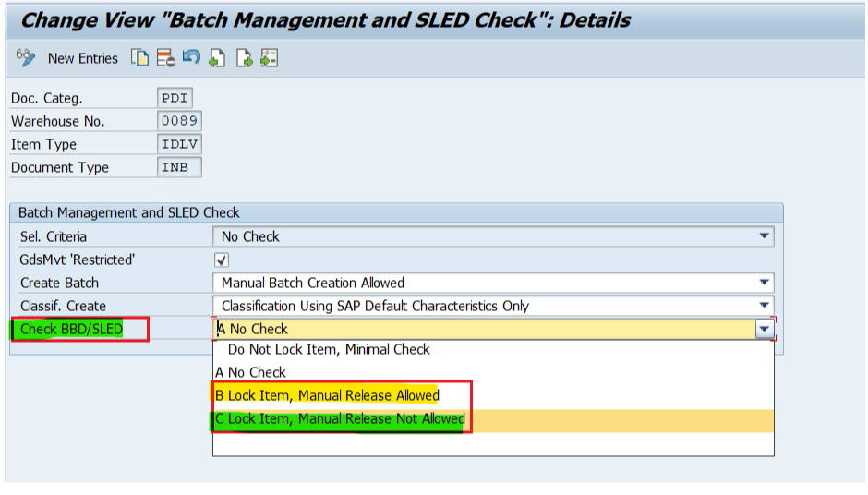The width and height of the screenshot is (868, 495).
Task: Click the Document Type field INB
Action: 179,167
